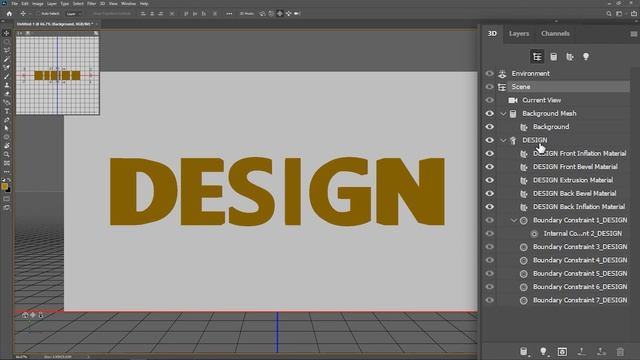Select Current View in 3D panel

point(542,100)
